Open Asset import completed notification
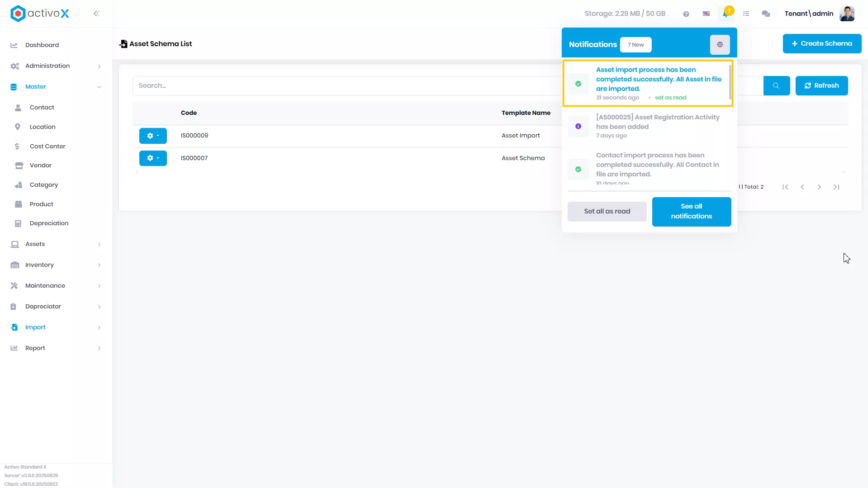The width and height of the screenshot is (868, 488). point(647,84)
